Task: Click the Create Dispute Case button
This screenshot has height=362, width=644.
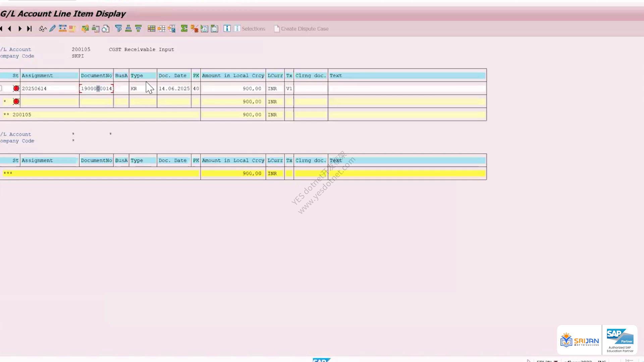Action: [301, 29]
